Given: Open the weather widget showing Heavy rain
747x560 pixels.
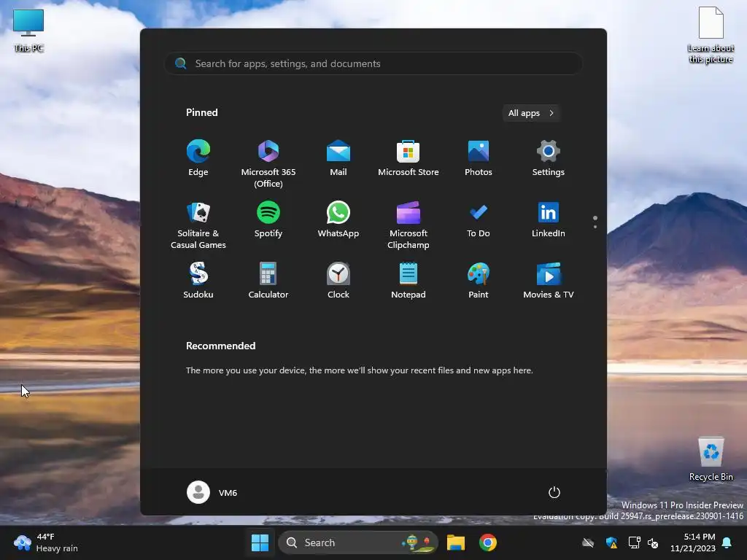Looking at the screenshot, I should click(46, 542).
